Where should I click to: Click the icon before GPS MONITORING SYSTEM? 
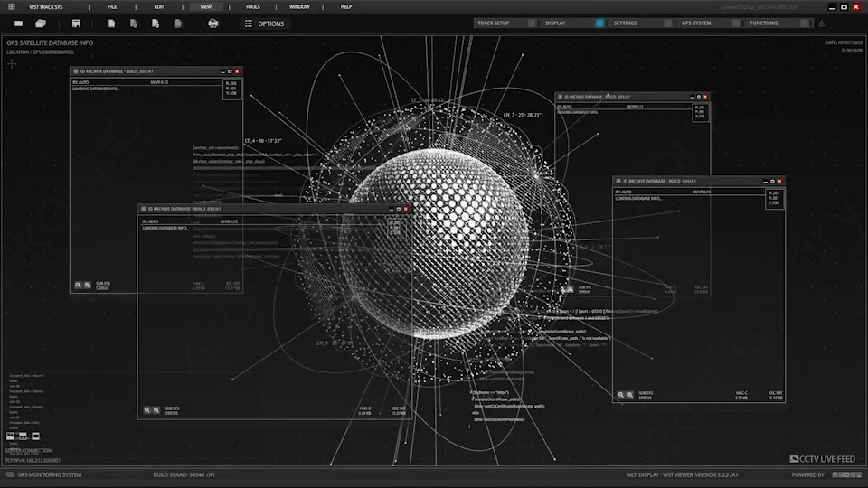pos(10,474)
